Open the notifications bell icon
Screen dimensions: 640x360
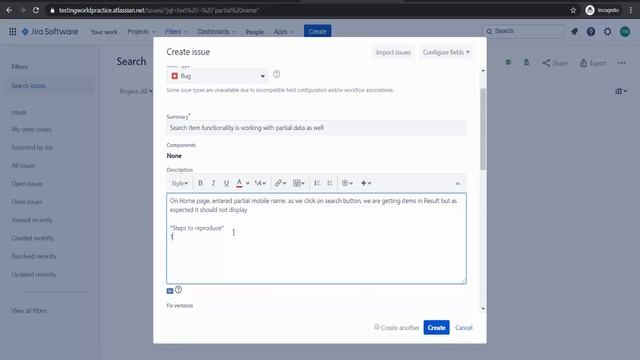click(x=574, y=31)
